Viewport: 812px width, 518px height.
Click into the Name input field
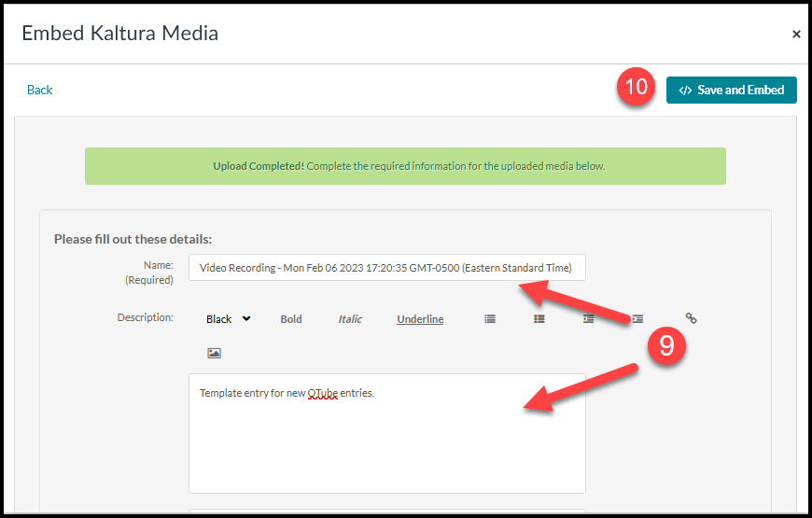point(386,268)
